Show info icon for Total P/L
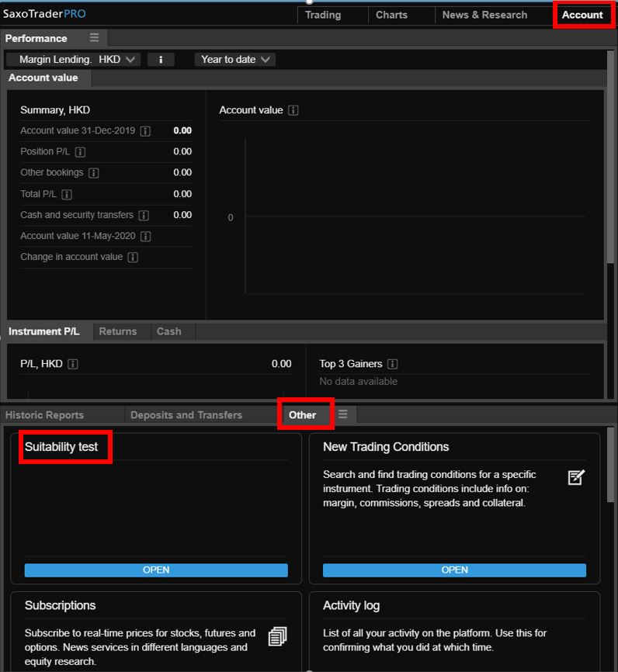Image resolution: width=618 pixels, height=672 pixels. point(67,195)
